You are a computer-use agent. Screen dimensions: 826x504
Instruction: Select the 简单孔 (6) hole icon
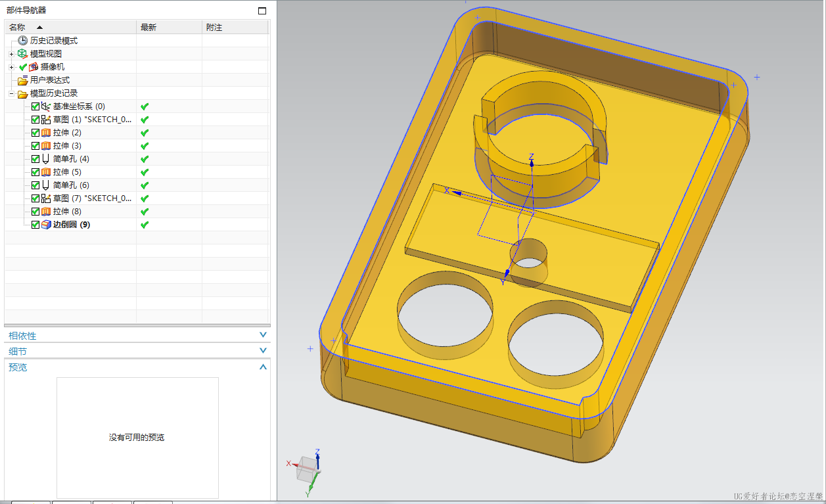[46, 185]
